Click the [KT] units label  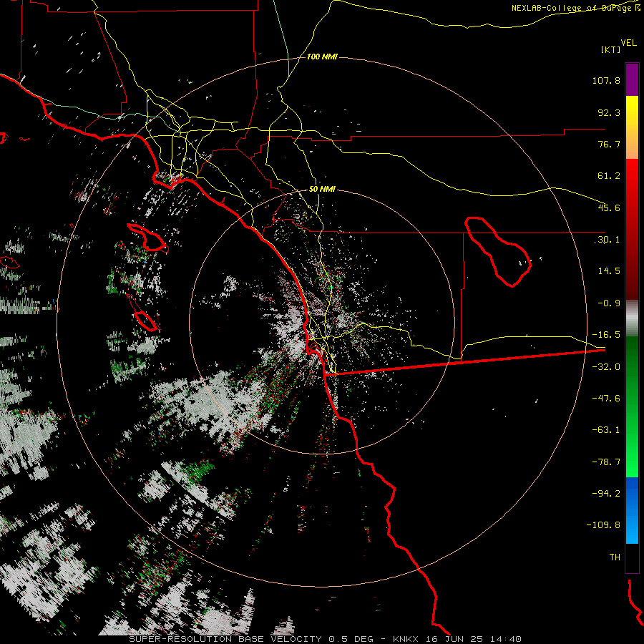[611, 49]
